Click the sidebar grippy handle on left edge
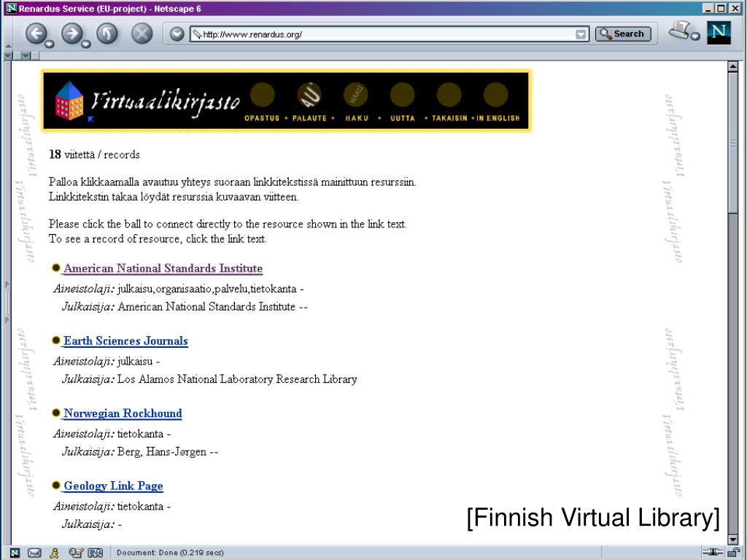Screen dimensions: 747x560 7,303
